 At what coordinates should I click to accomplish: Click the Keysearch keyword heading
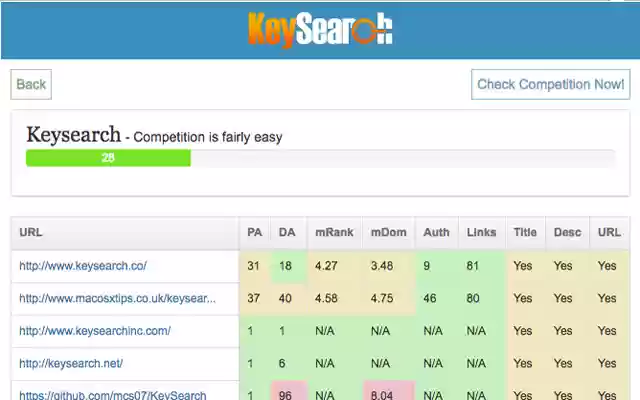pos(73,135)
